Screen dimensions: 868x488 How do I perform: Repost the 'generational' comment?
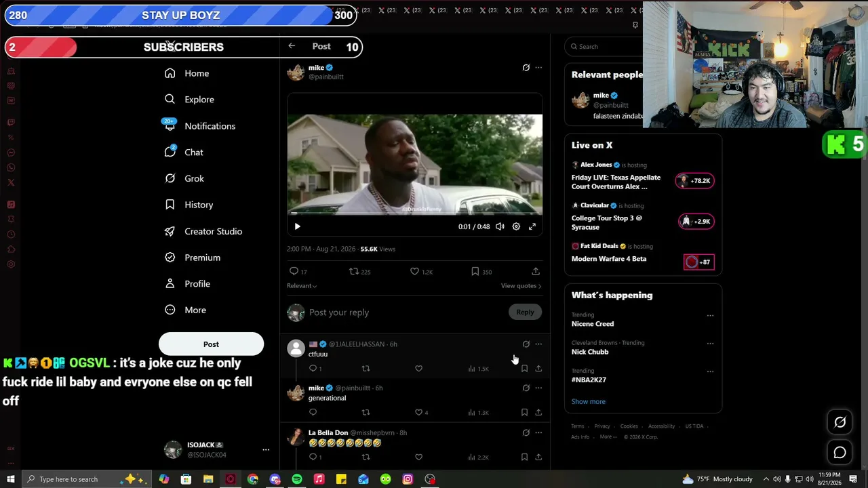click(366, 412)
